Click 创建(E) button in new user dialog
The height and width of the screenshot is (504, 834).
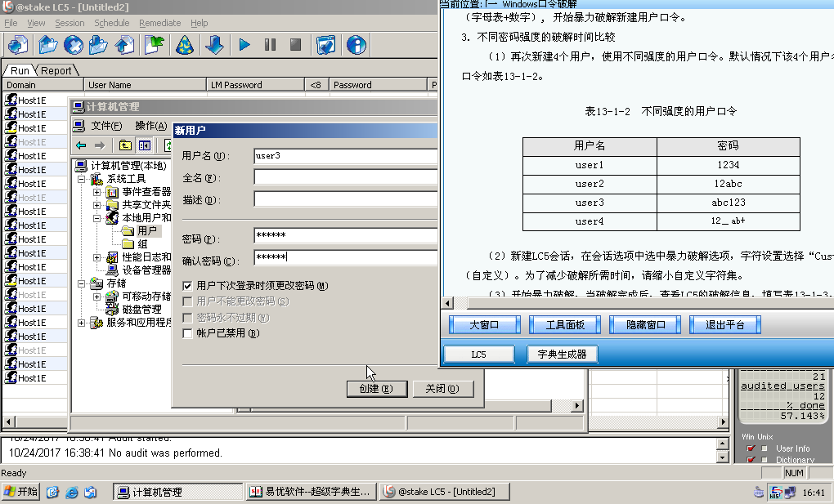pyautogui.click(x=377, y=389)
